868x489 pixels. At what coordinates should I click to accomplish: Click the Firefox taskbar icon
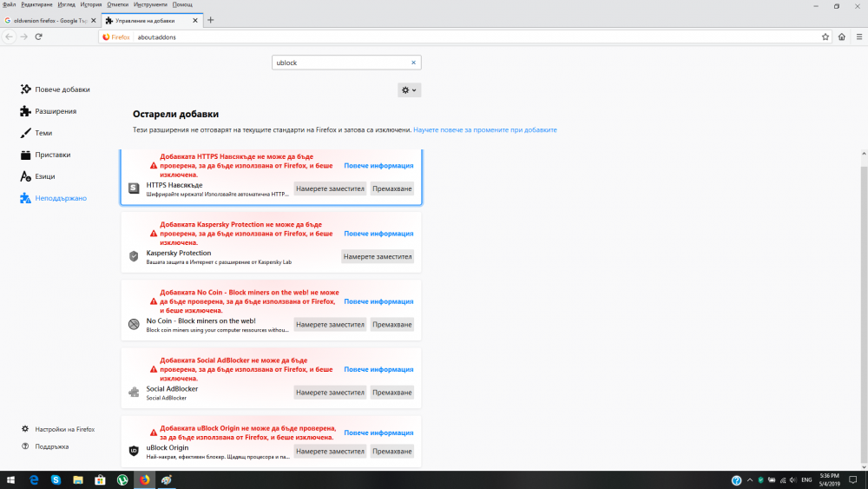(x=144, y=479)
